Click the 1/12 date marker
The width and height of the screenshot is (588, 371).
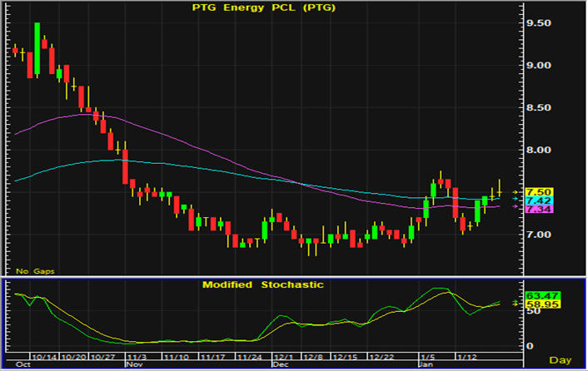click(x=467, y=357)
